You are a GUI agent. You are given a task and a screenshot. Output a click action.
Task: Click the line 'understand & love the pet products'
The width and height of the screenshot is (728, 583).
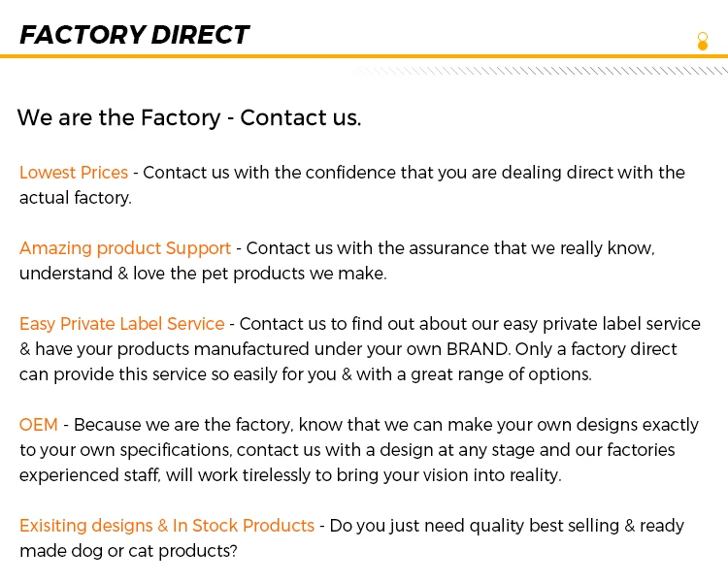click(203, 274)
